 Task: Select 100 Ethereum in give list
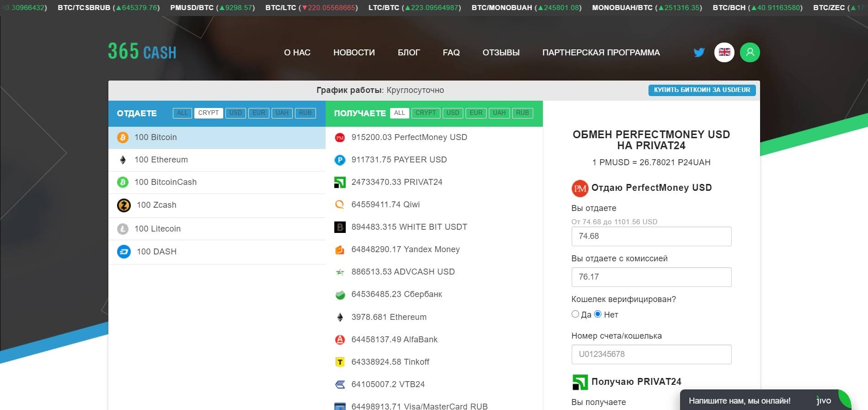point(217,160)
